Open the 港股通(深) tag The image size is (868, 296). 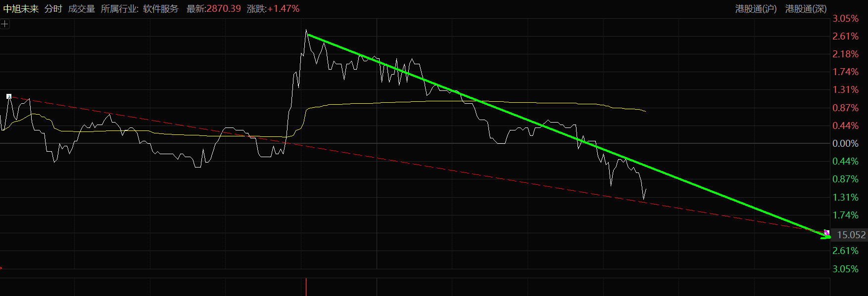coord(806,9)
